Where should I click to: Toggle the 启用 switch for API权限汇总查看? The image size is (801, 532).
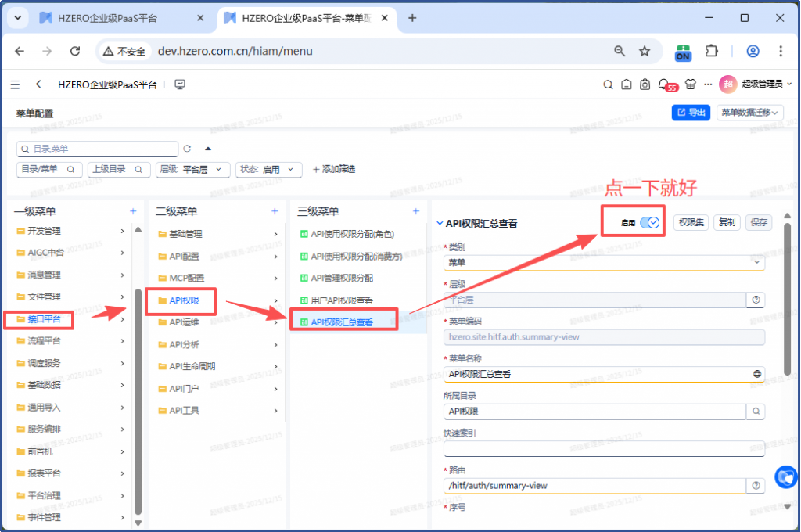(650, 223)
